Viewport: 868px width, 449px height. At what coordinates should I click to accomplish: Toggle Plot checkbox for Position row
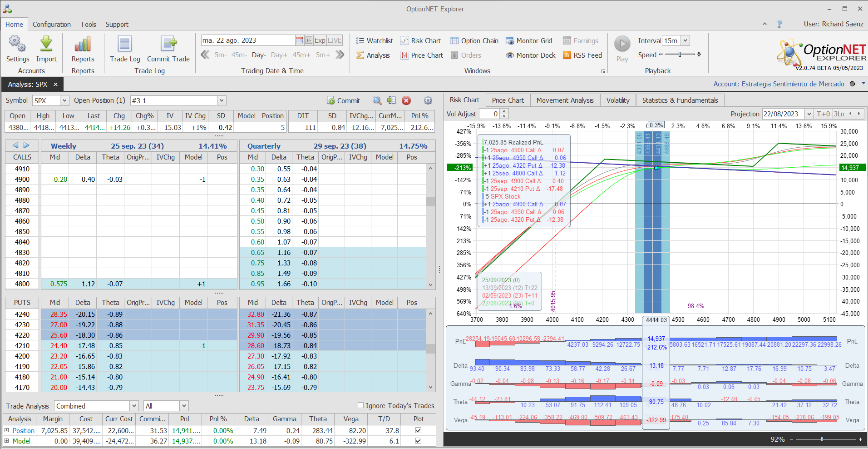tap(418, 430)
